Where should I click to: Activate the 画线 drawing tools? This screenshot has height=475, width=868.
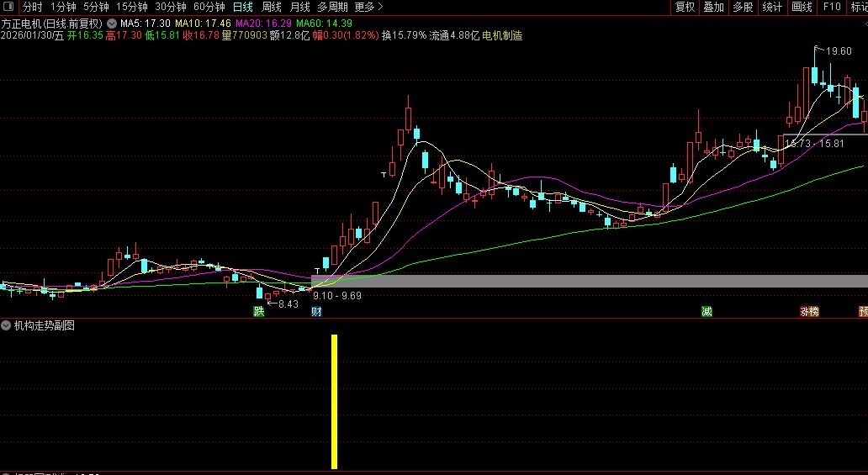(x=802, y=7)
